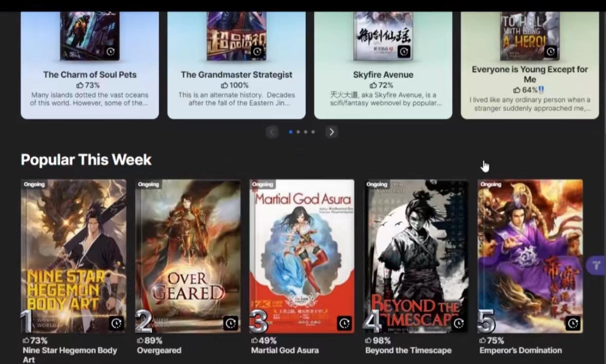Viewport: 606px width, 364px height.
Task: Click the Ongoing badge on Beyond the Timescape cover
Action: pos(377,185)
